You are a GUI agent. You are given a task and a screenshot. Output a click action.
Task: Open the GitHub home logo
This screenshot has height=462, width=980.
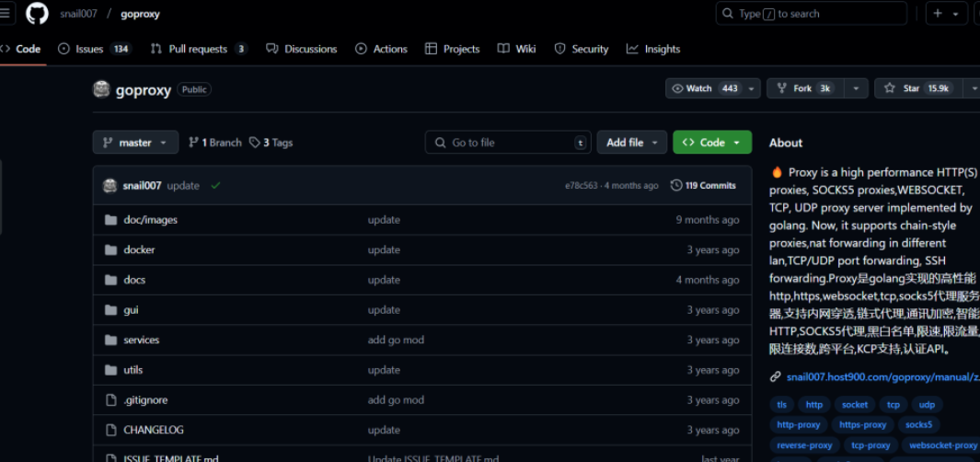point(37,14)
